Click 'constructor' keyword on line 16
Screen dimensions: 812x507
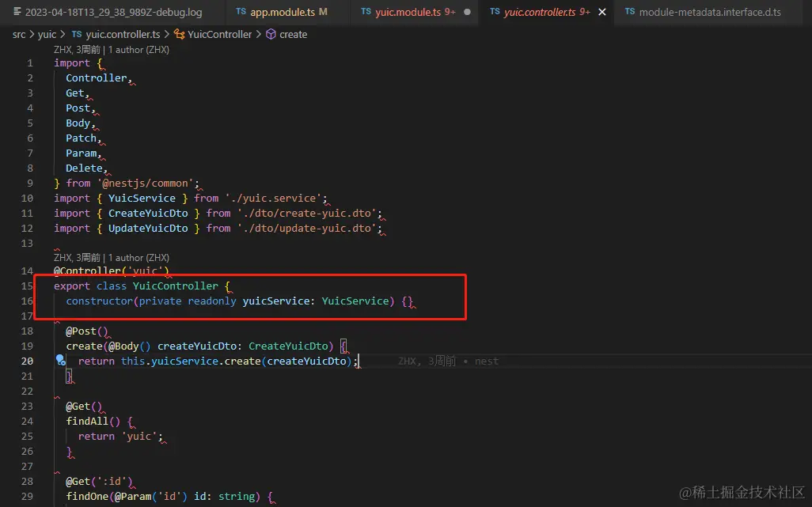[x=100, y=301]
